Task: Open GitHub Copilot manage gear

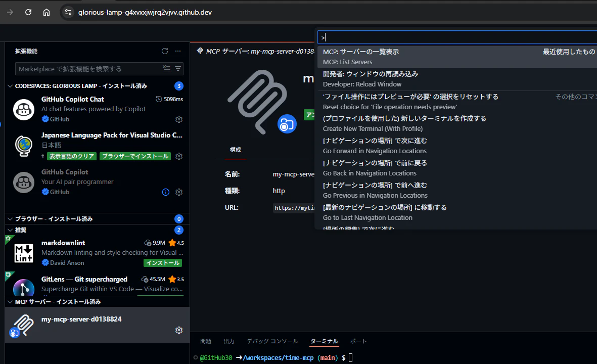Action: 179,192
